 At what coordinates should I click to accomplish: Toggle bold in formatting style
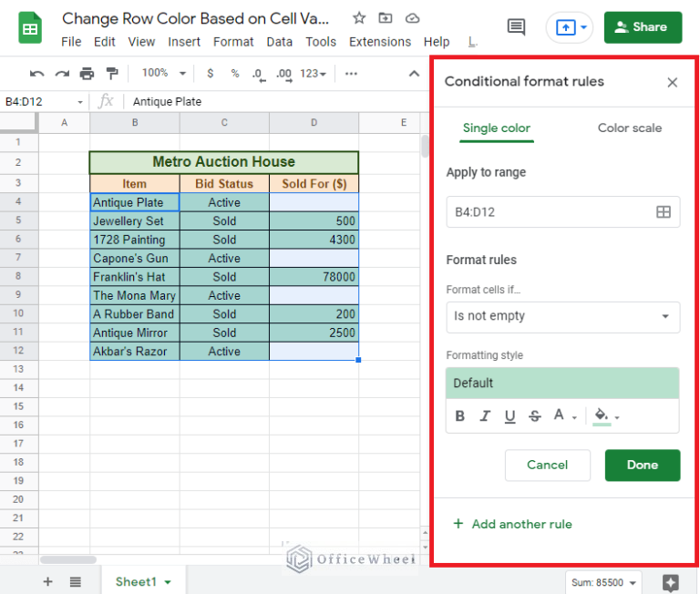[x=460, y=416]
